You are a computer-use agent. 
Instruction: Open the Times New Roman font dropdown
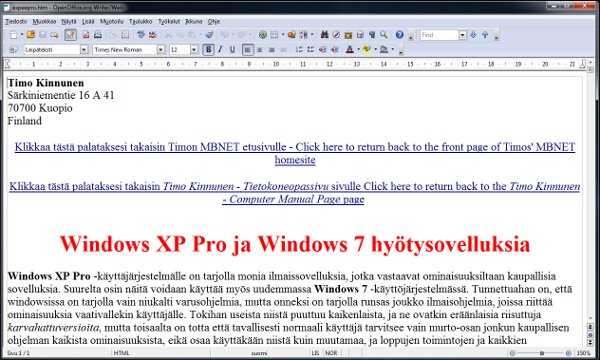161,50
